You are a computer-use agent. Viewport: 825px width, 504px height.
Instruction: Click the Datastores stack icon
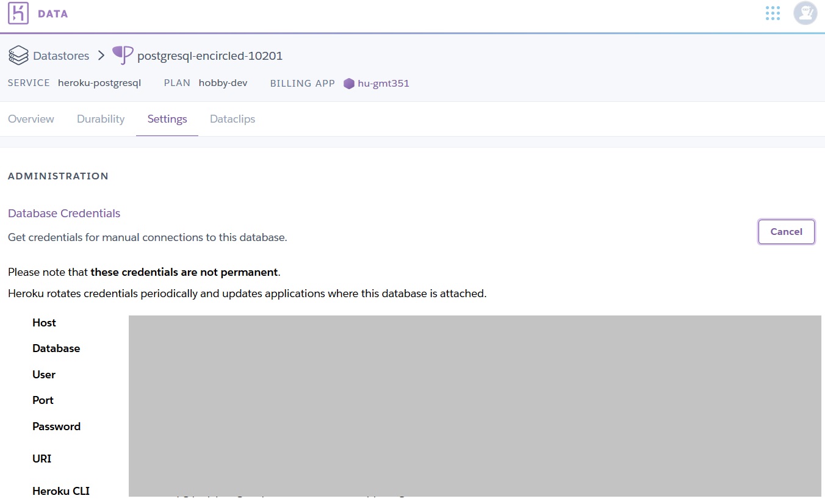[x=18, y=56]
